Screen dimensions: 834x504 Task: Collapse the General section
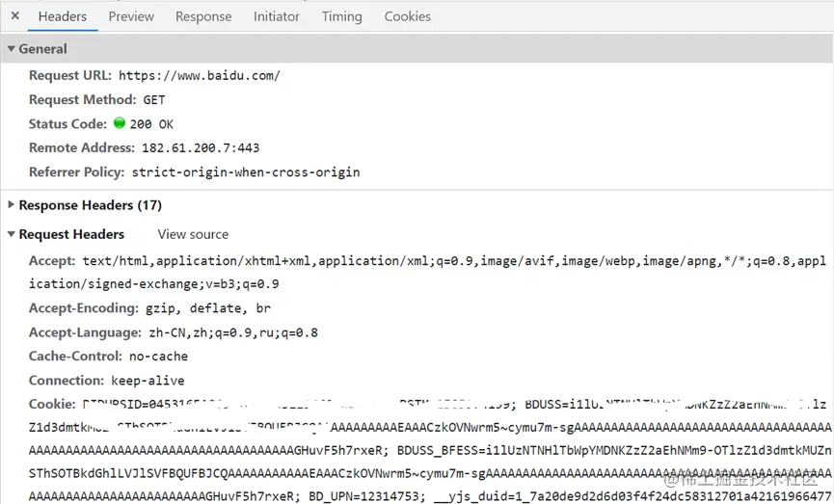(12, 49)
